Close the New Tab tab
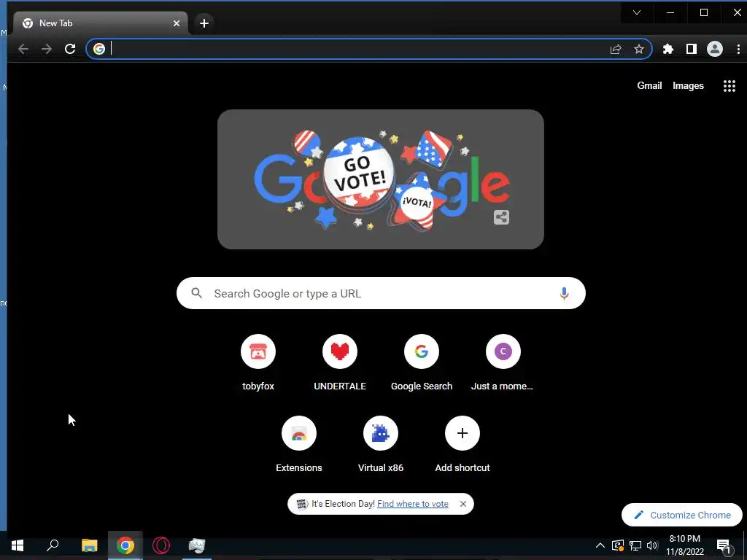This screenshot has width=747, height=560. pos(177,23)
